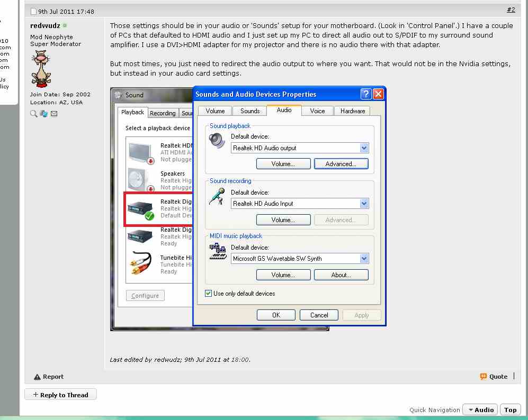Click 'Location: AZ, USA' text
This screenshot has height=420, width=528.
click(56, 102)
